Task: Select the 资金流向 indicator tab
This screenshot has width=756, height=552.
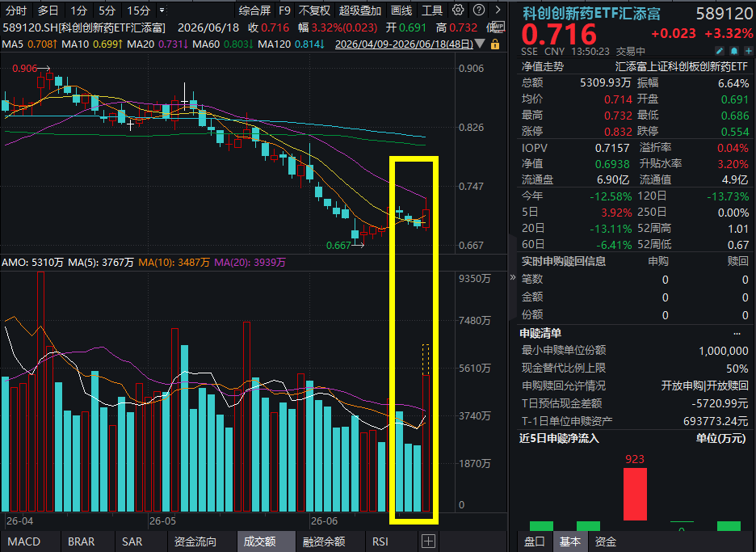Action: pos(195,541)
